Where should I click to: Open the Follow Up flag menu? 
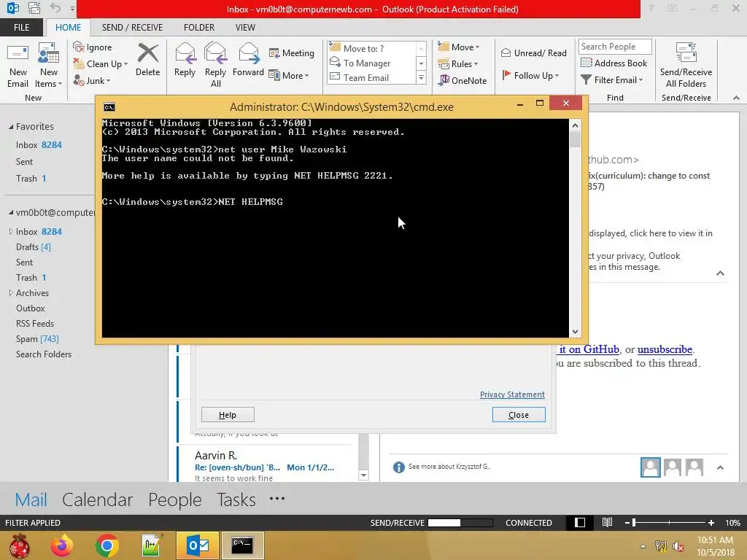point(530,75)
